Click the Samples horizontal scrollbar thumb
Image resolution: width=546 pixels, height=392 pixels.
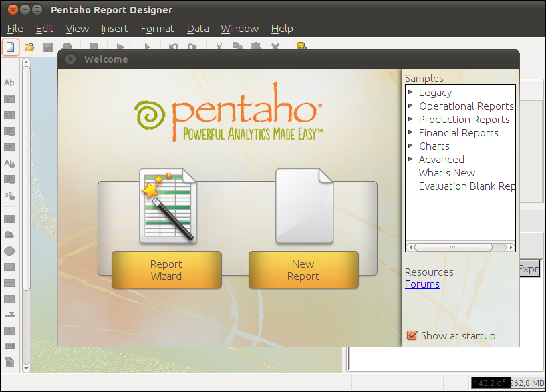coord(453,247)
